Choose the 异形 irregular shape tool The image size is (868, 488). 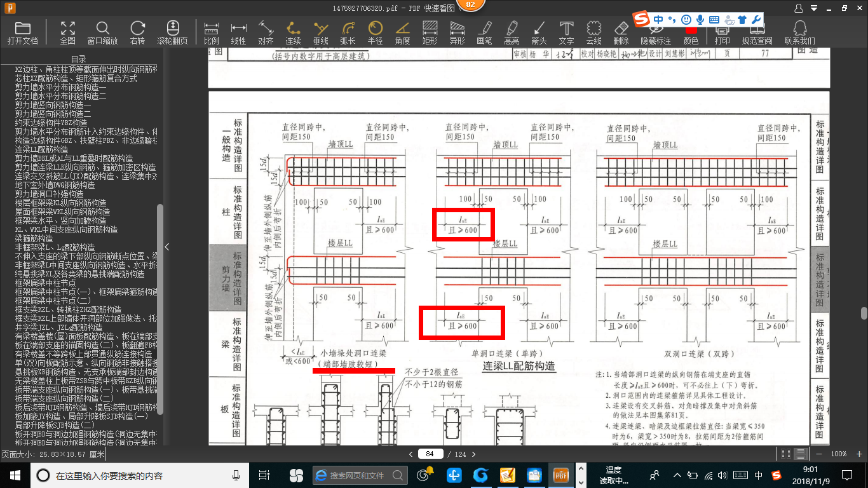pos(457,32)
